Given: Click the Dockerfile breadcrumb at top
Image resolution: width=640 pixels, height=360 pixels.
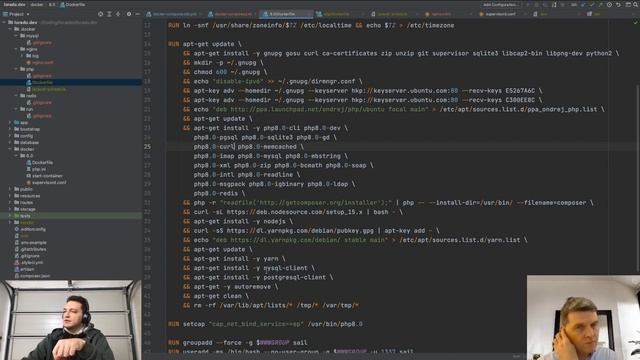Looking at the screenshot, I should pos(73,4).
